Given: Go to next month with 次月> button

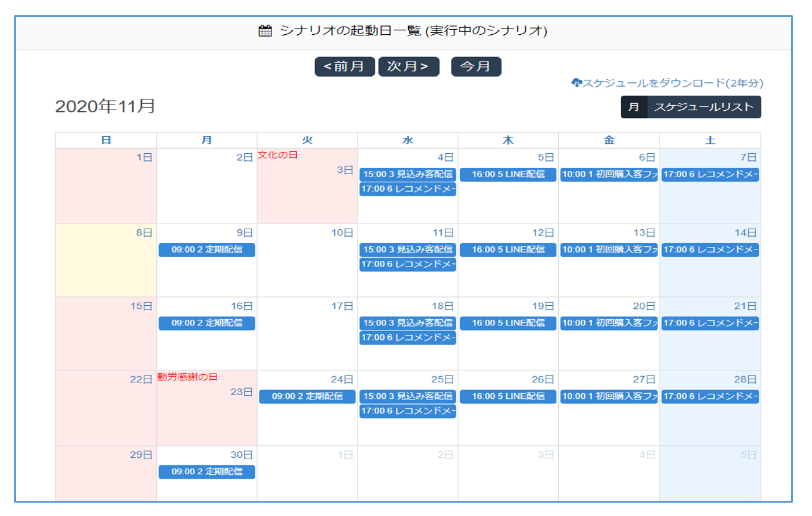Looking at the screenshot, I should tap(409, 66).
